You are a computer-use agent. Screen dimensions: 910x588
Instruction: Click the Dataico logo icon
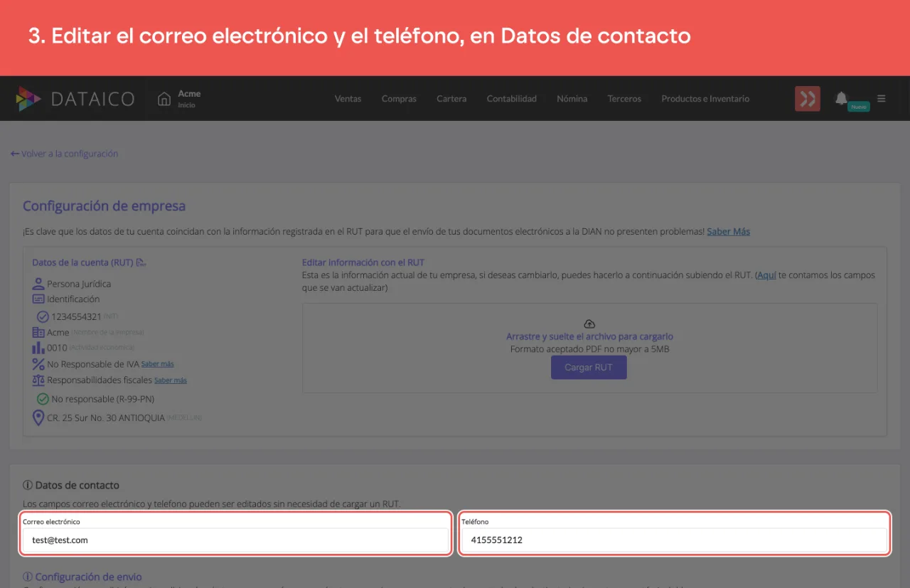click(29, 99)
